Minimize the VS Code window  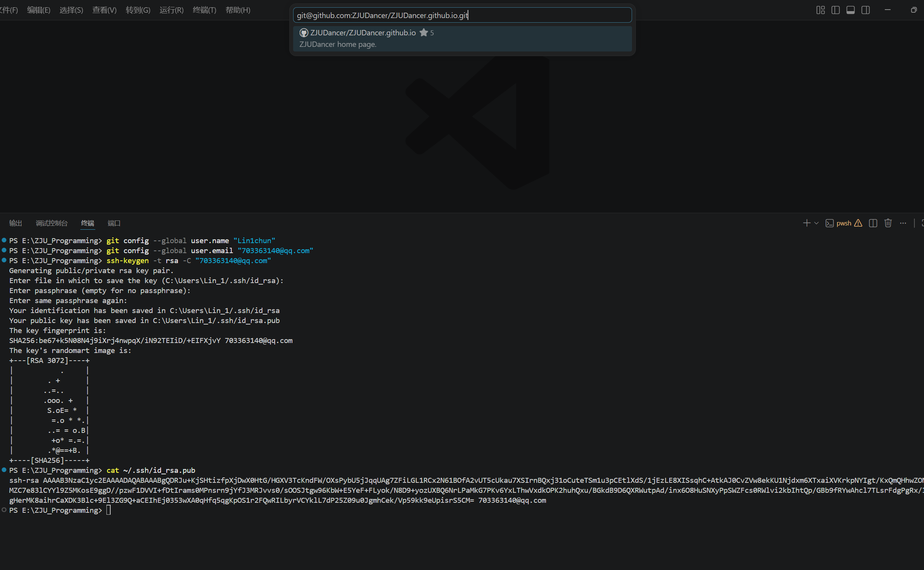click(x=888, y=10)
